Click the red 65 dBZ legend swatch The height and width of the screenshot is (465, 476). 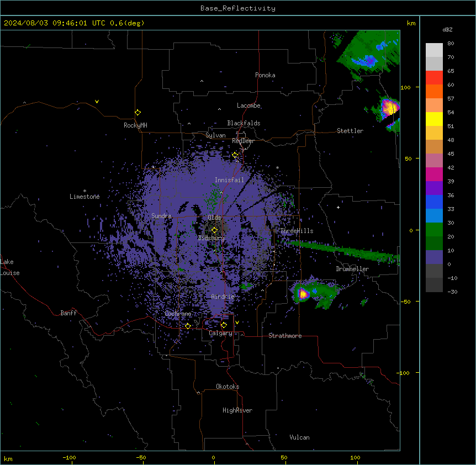point(434,78)
